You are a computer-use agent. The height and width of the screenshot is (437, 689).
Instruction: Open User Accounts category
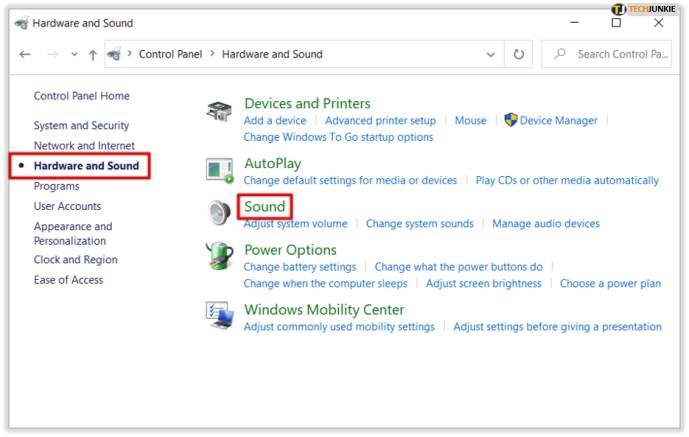click(67, 206)
